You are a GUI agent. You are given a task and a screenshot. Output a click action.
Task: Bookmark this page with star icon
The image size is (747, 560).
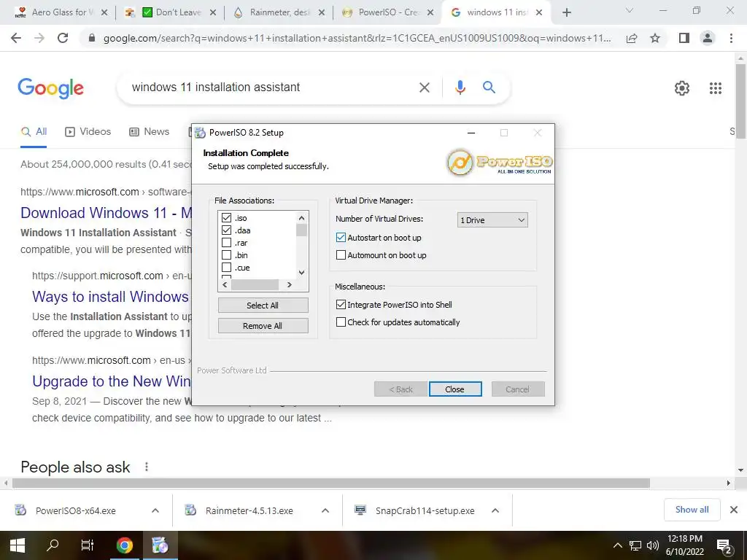[x=655, y=38]
